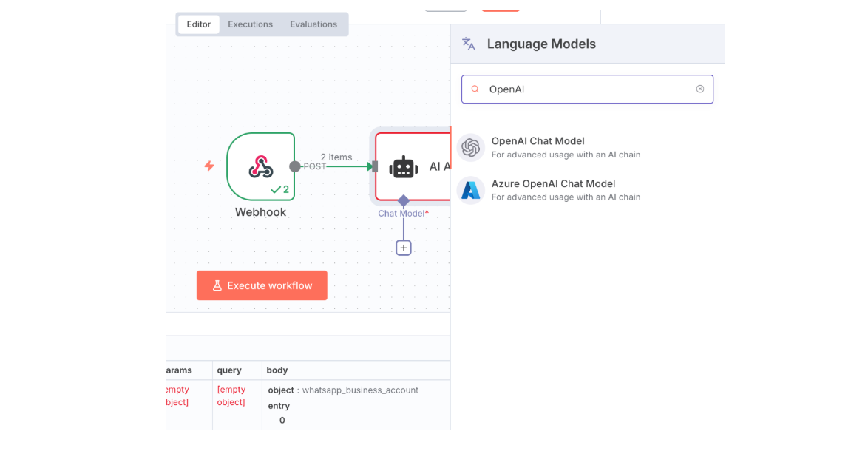The image size is (868, 451).
Task: Switch to the Editor tab
Action: click(x=198, y=24)
